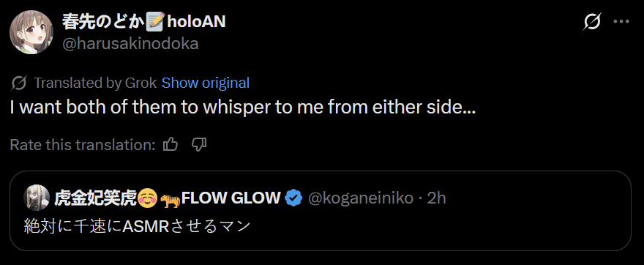Viewport: 644px width, 265px height.
Task: Click the tiger emoji in quoted name
Action: [x=170, y=199]
